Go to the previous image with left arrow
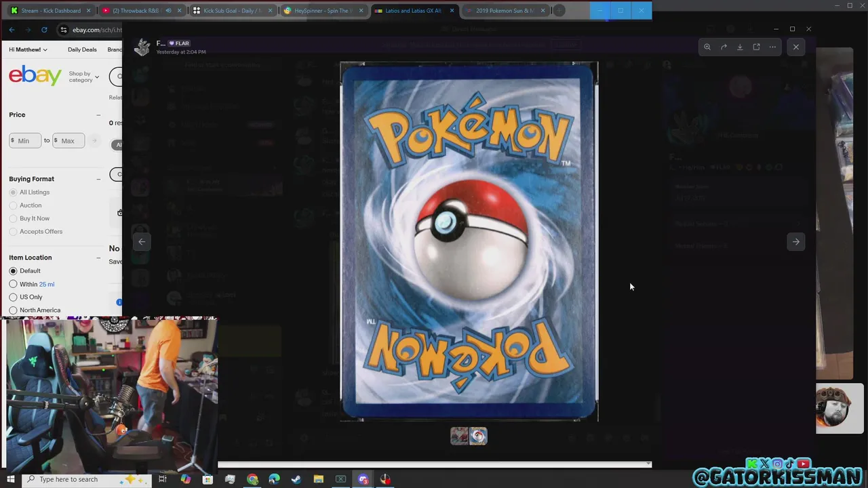The height and width of the screenshot is (488, 868). click(142, 241)
